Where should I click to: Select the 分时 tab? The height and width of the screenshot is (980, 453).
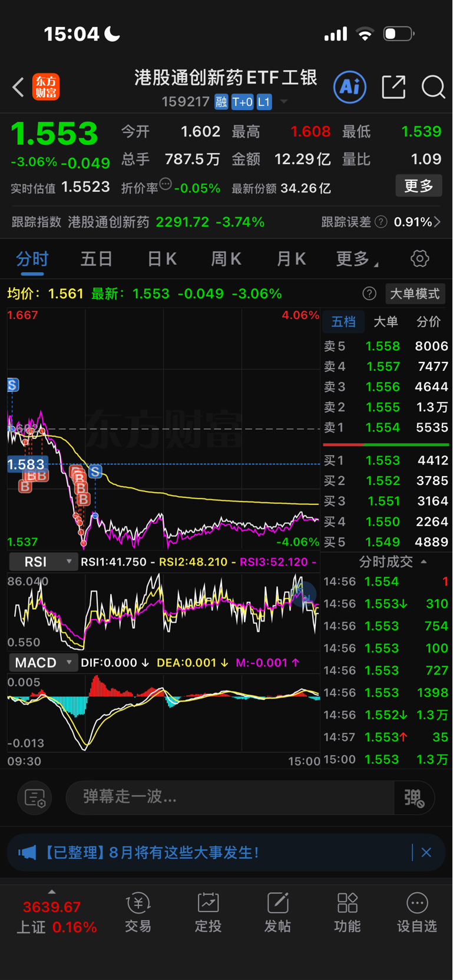pyautogui.click(x=32, y=259)
